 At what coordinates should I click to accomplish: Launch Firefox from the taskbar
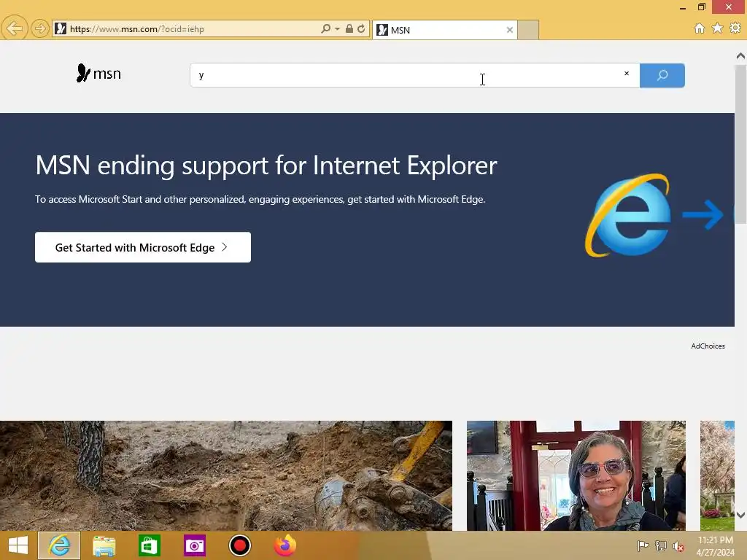click(285, 545)
